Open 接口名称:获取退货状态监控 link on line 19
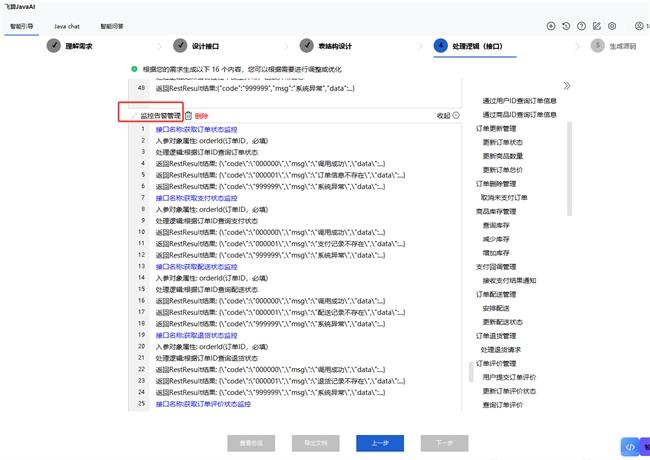Image resolution: width=650 pixels, height=460 pixels. tap(196, 335)
